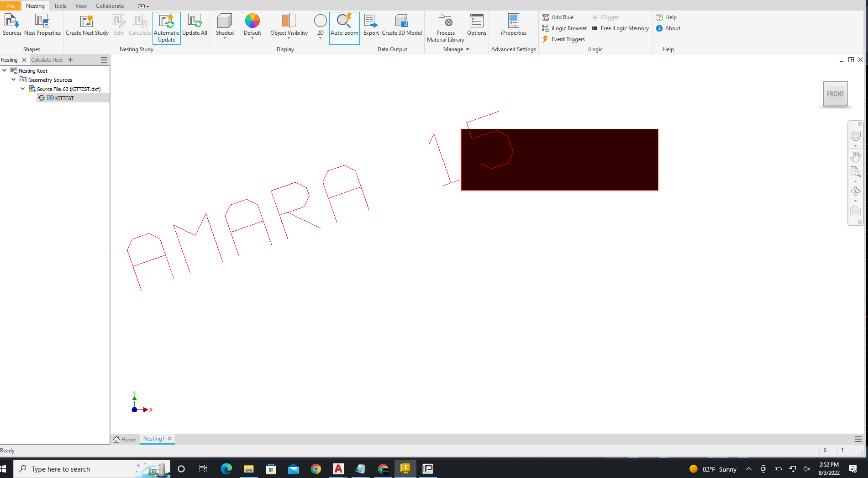This screenshot has height=478, width=868.
Task: Open Chrome from the taskbar
Action: 316,469
